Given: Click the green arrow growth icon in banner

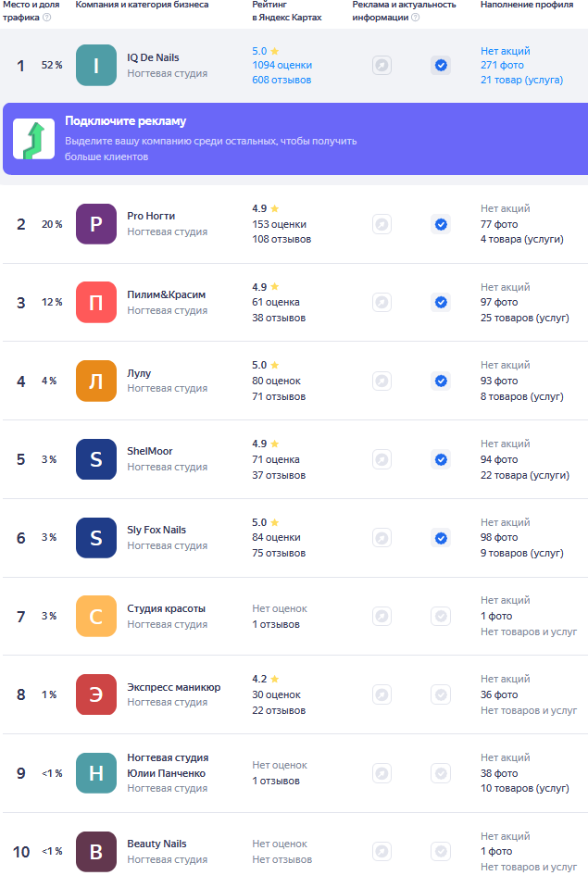Looking at the screenshot, I should 34,139.
